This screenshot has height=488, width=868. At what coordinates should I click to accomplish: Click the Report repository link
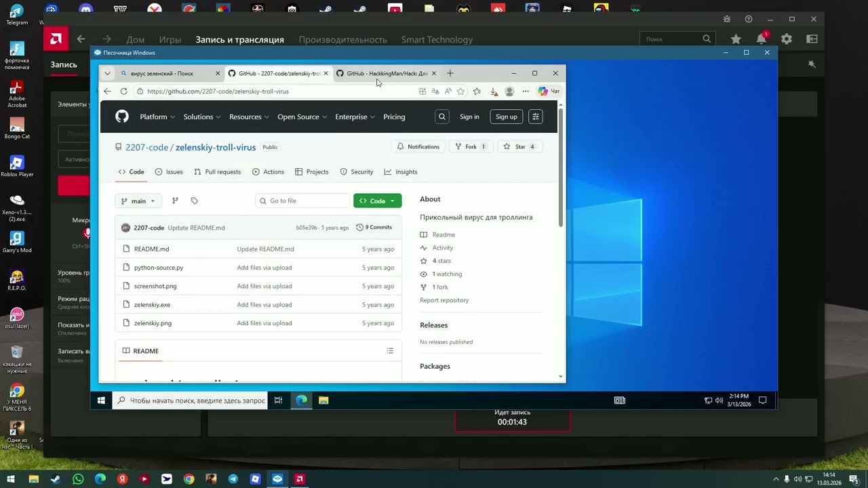coord(444,300)
